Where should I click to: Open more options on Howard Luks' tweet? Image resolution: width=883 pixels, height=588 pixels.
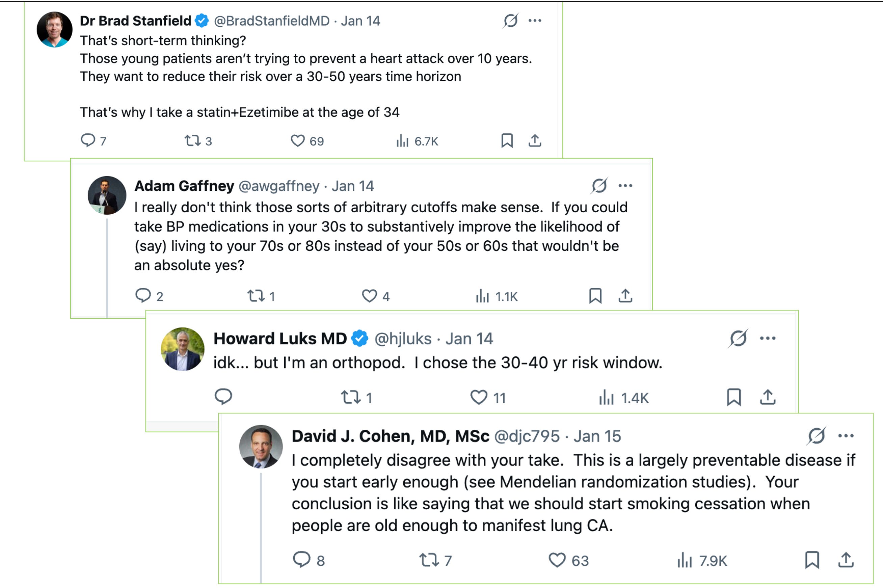768,338
